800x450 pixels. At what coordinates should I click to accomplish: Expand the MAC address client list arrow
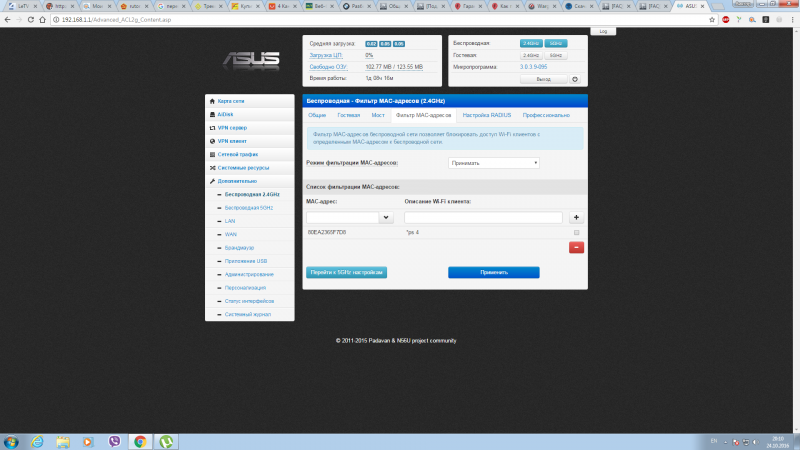386,217
